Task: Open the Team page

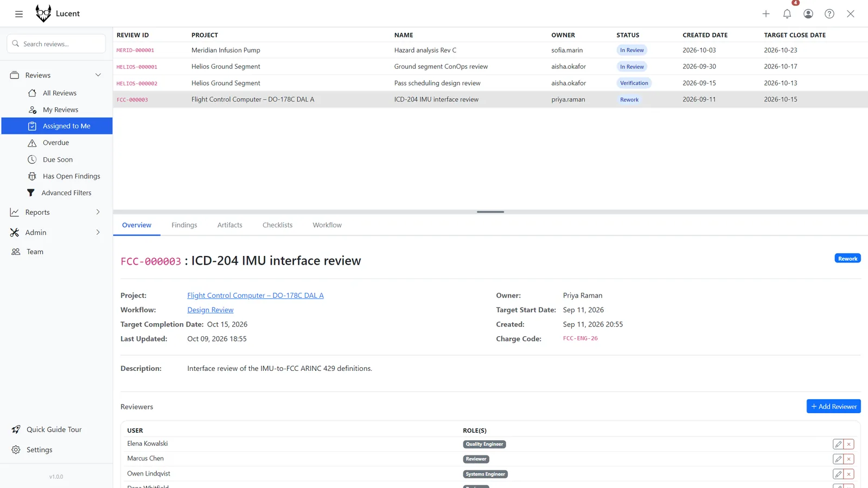Action: (57, 252)
